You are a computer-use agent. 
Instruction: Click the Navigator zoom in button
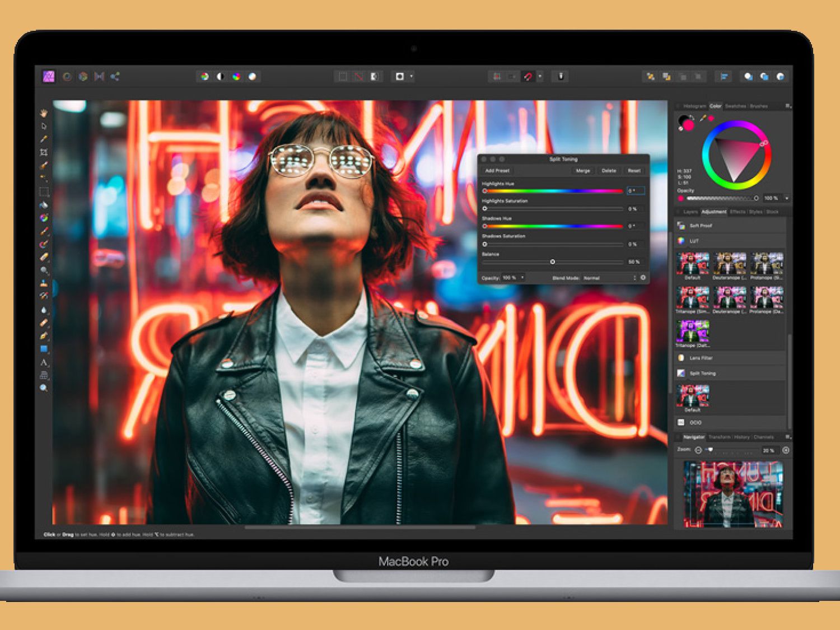(786, 450)
